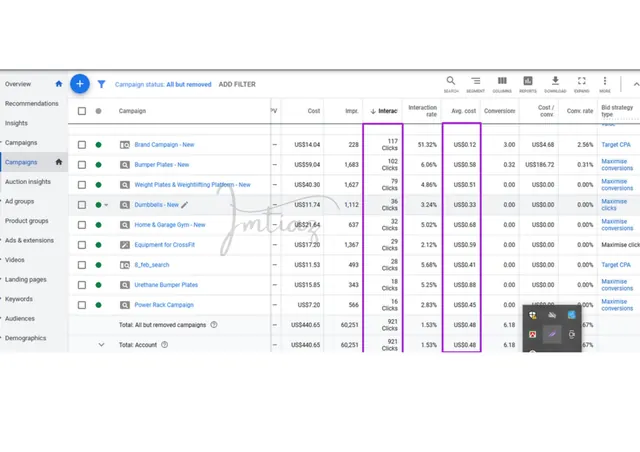Viewport: 640px width, 452px height.
Task: Open Maximise clicks bid strategy on Dumbbells row
Action: 614,205
